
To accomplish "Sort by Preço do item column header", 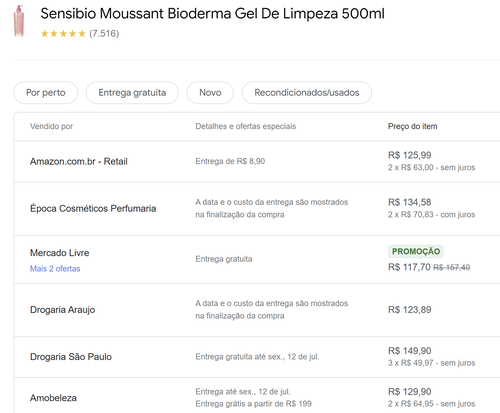I will [412, 126].
